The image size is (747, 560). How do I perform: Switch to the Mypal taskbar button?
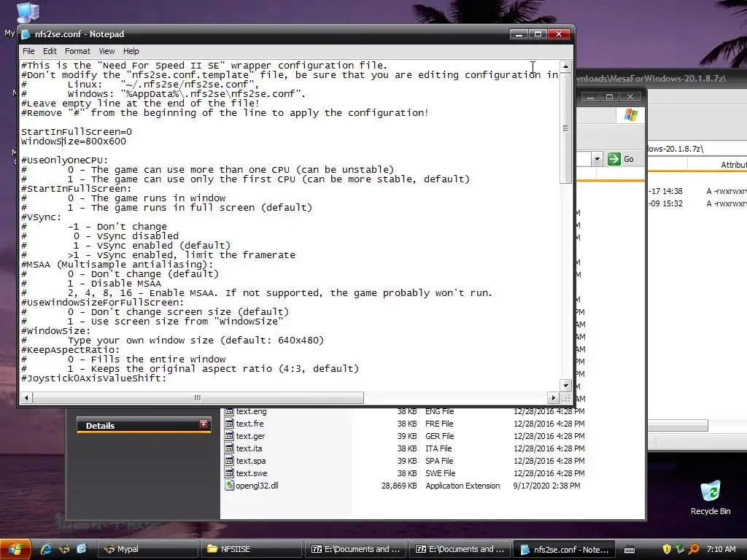[x=147, y=549]
